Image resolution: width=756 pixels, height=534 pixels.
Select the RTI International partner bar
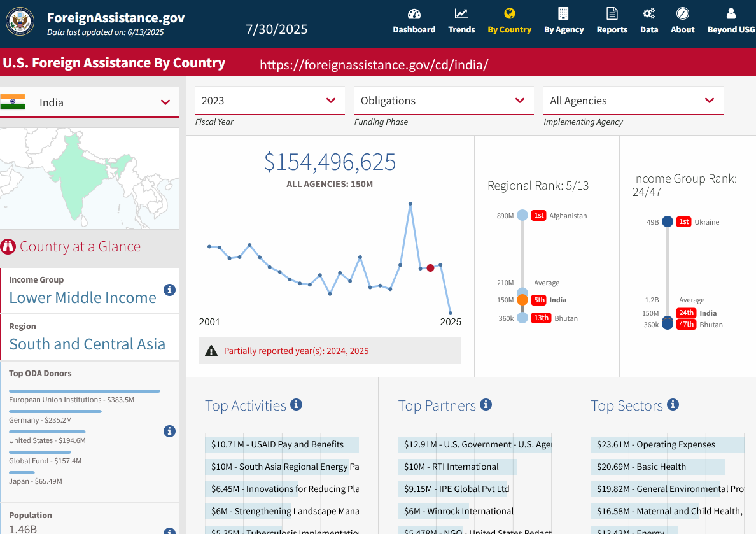point(457,467)
